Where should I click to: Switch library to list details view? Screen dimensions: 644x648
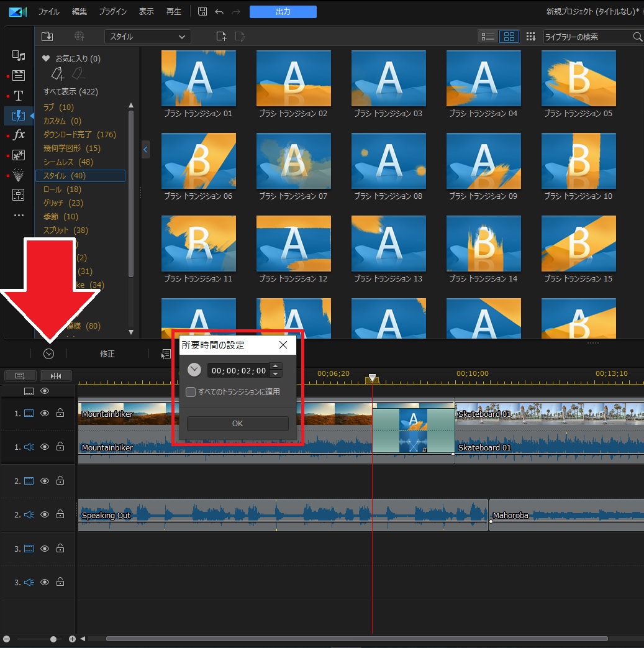point(488,37)
